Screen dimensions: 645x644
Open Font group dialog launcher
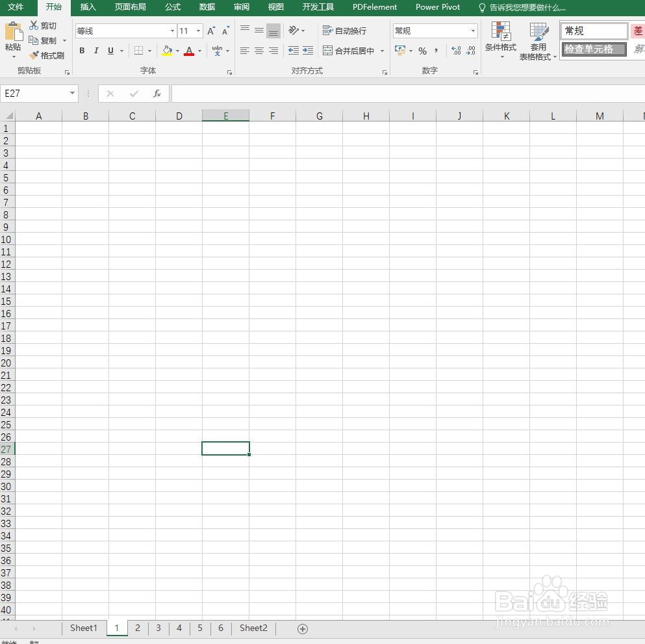coord(229,72)
